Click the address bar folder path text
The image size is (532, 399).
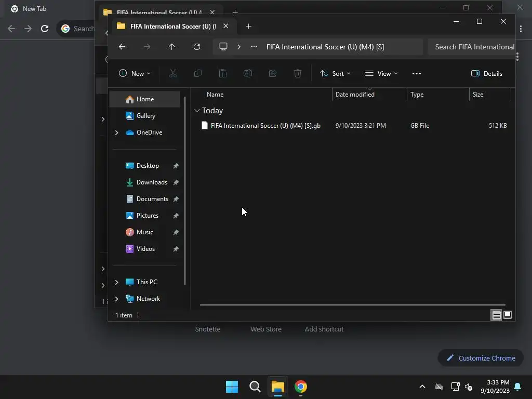tap(325, 47)
